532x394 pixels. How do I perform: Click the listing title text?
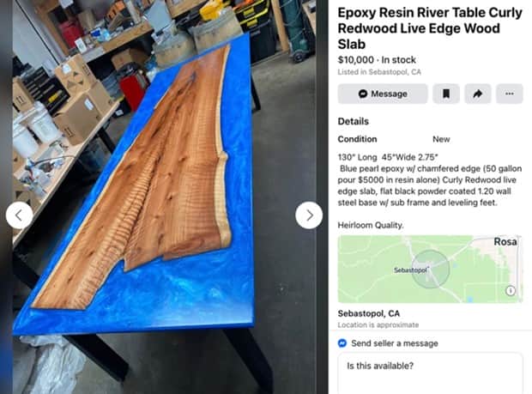(x=430, y=28)
